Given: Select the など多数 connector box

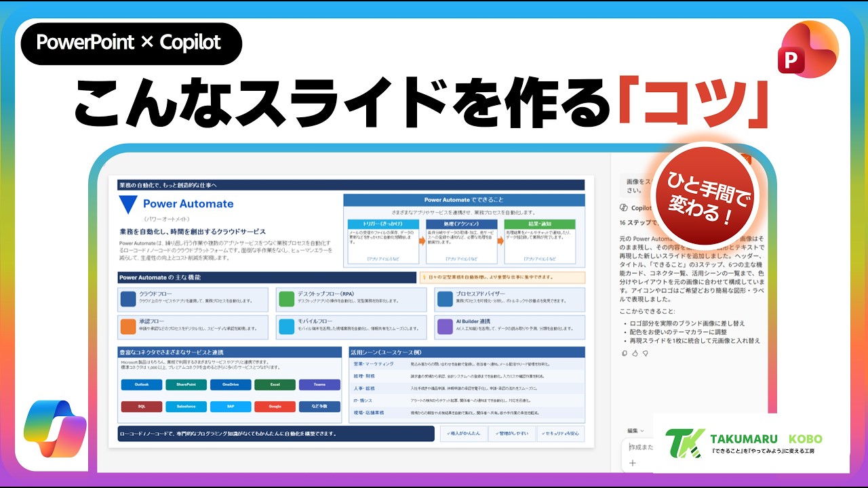Looking at the screenshot, I should [x=319, y=407].
